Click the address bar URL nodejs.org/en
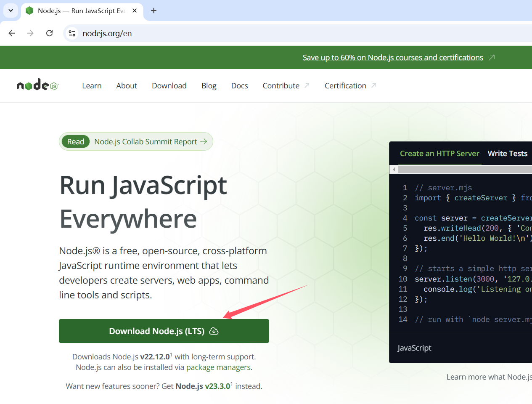This screenshot has height=404, width=532. click(107, 33)
